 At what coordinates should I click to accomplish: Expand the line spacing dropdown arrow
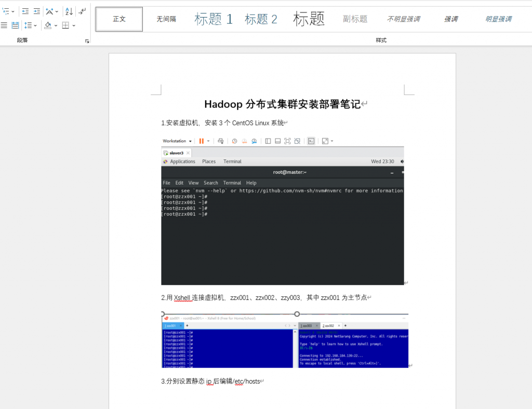(35, 25)
